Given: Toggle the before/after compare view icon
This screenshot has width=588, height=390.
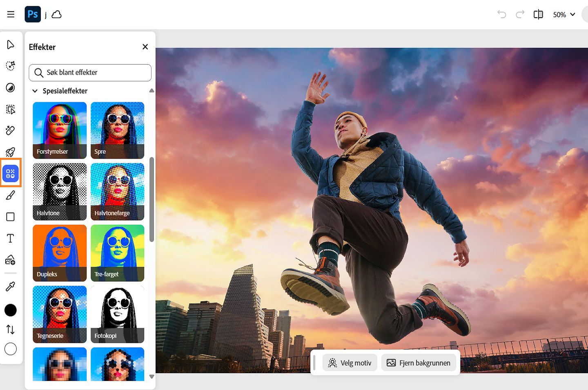Looking at the screenshot, I should pyautogui.click(x=538, y=15).
